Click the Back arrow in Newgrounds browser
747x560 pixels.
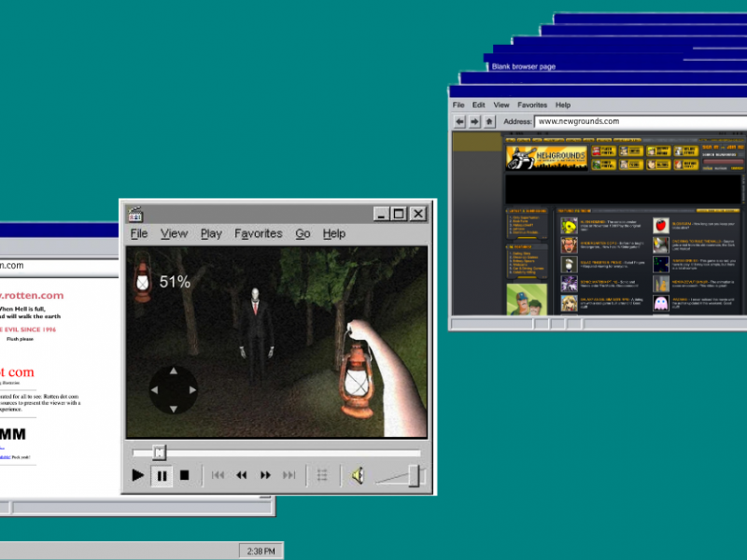tap(459, 122)
